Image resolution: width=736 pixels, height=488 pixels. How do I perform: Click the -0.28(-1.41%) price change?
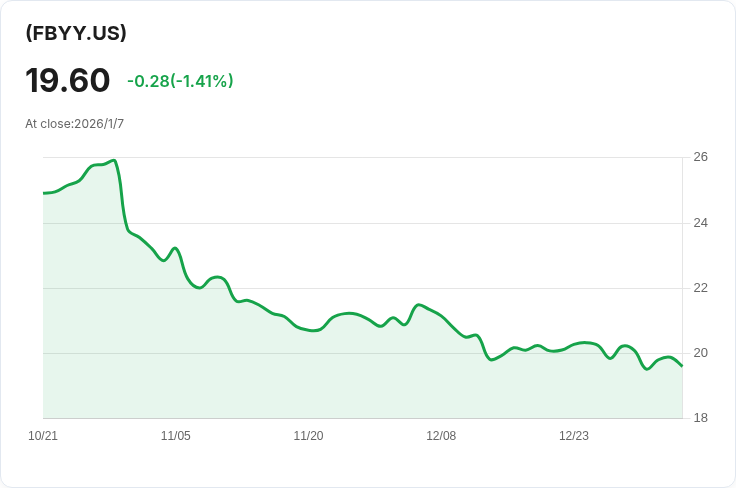(x=180, y=81)
